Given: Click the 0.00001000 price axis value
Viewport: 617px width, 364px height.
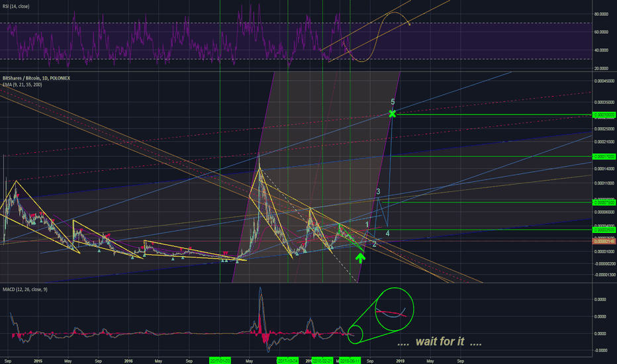Looking at the screenshot, I should [604, 252].
